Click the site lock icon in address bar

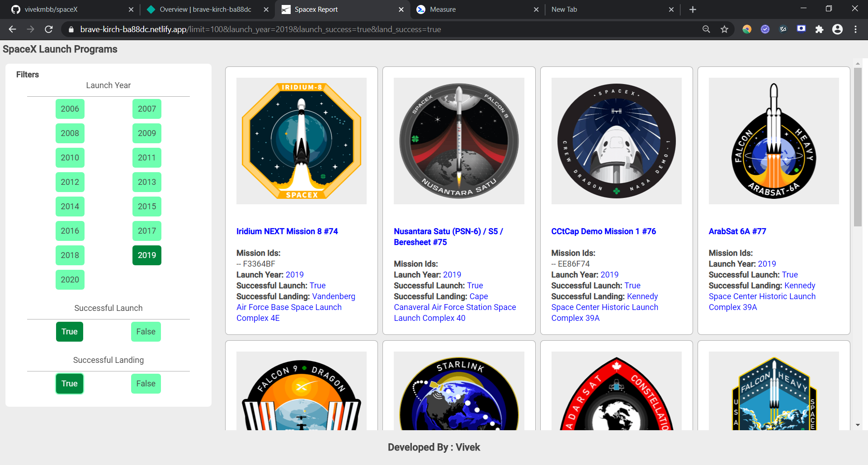(x=71, y=29)
